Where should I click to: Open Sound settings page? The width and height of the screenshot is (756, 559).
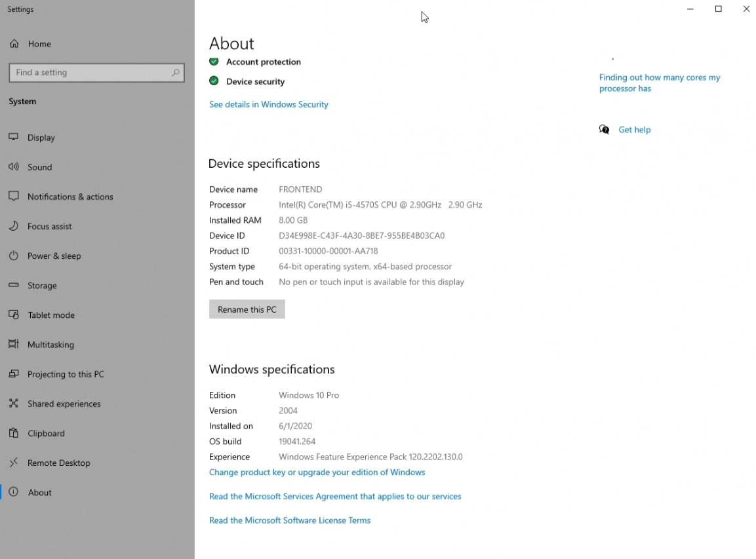click(39, 167)
